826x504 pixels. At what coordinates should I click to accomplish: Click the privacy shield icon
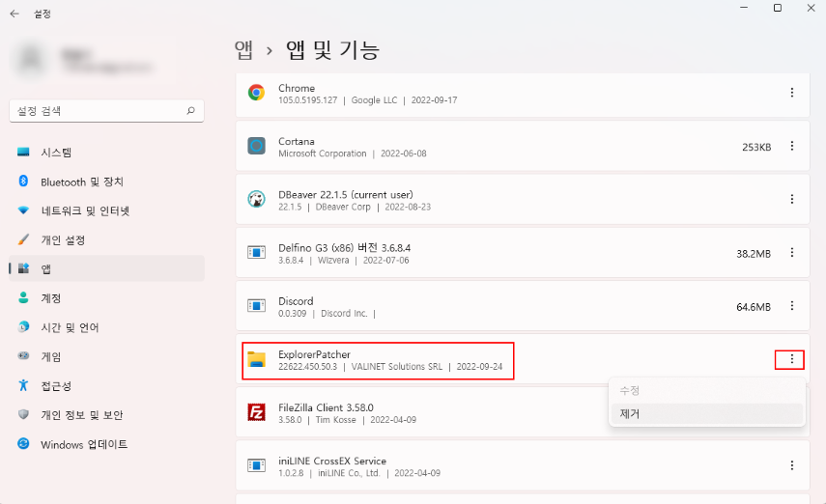(23, 414)
